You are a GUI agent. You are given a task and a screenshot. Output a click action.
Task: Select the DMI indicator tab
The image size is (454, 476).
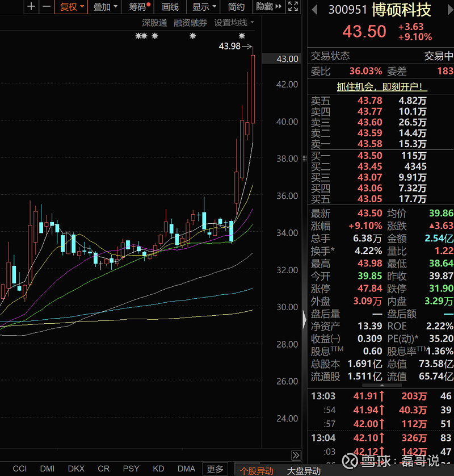click(47, 469)
